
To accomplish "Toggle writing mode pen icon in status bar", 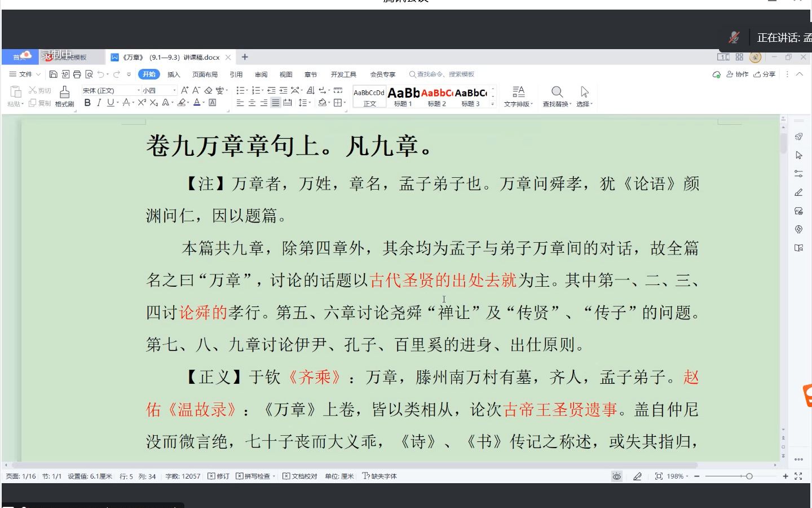I will pos(637,476).
